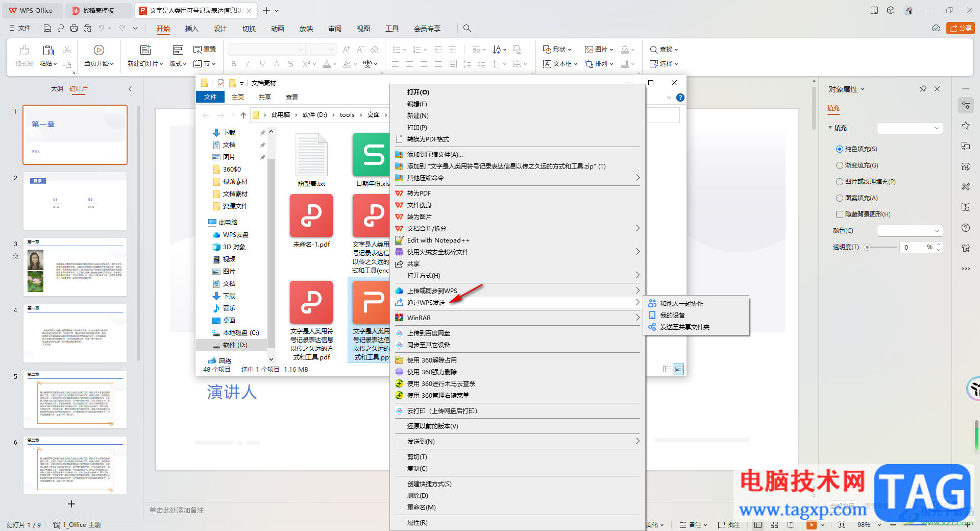Click the Picture insert icon
The image size is (980, 531).
589,50
